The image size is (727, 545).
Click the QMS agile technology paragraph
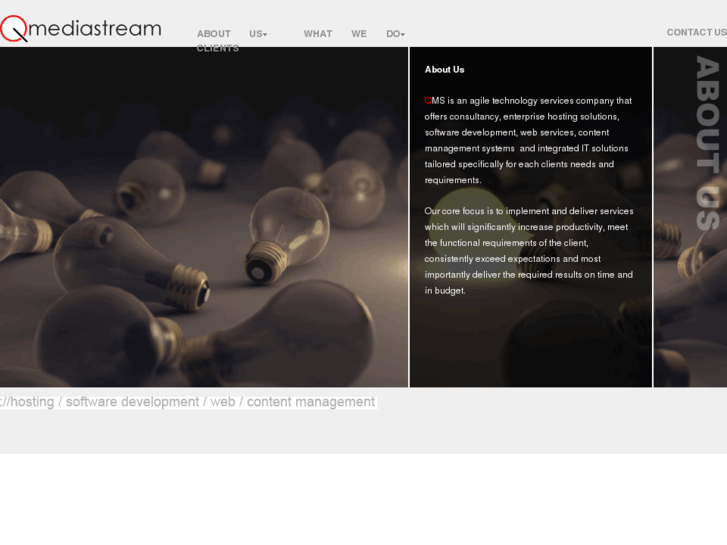coord(529,140)
